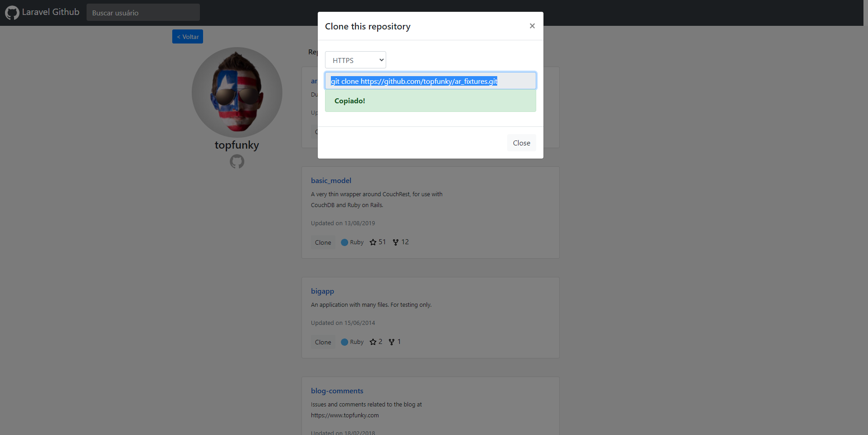This screenshot has height=435, width=868.
Task: Open the GitHub icon under topfunky
Action: point(237,161)
